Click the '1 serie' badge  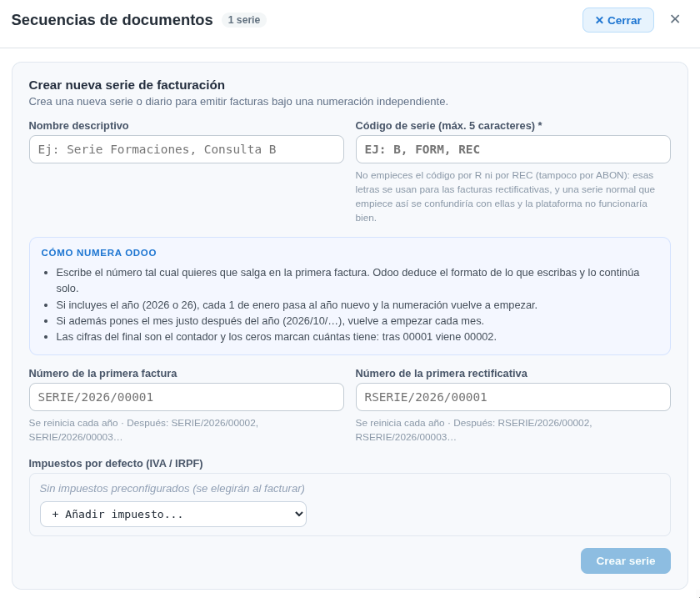243,20
